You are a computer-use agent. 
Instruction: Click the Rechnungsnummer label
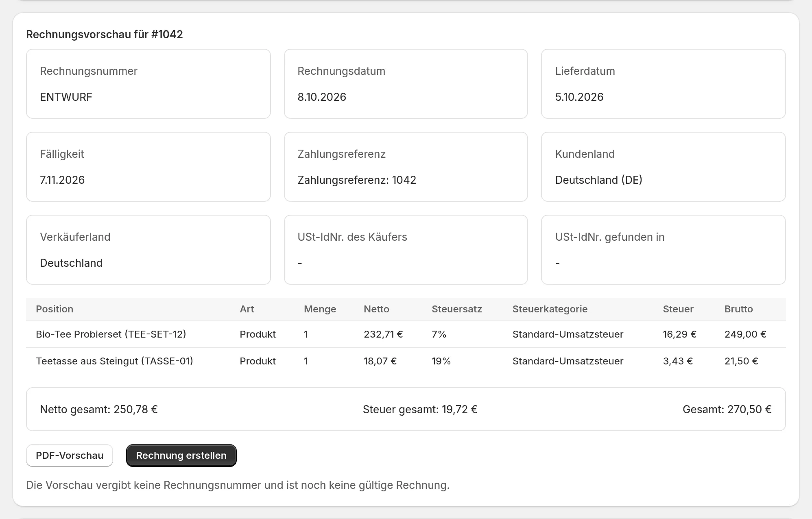coord(89,71)
